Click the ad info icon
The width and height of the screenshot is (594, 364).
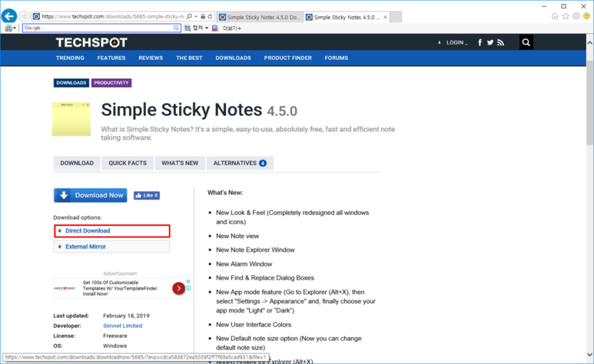[188, 288]
